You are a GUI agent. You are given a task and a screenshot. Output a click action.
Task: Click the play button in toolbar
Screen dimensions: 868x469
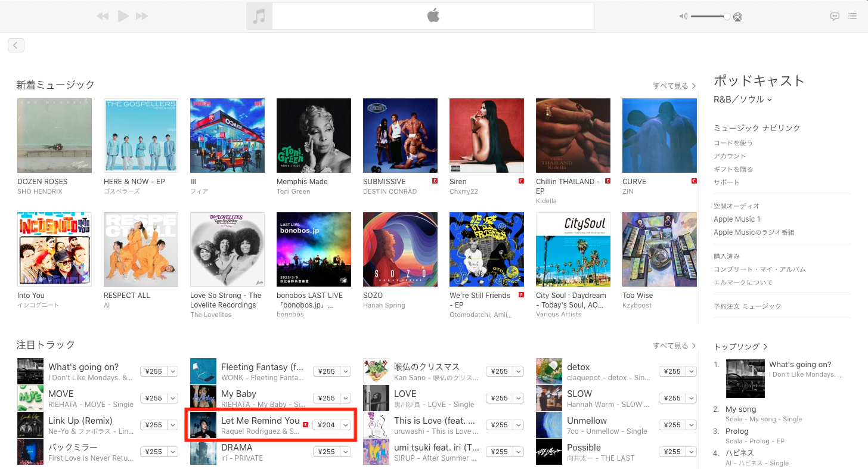[123, 16]
